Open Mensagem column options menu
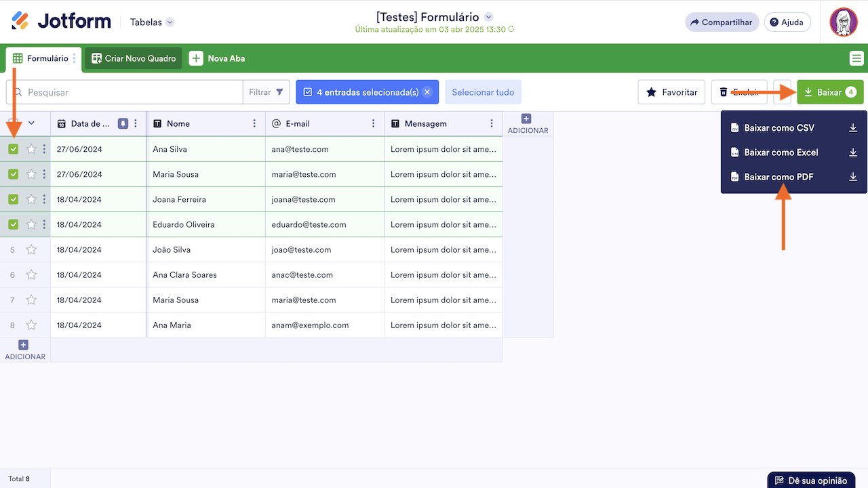This screenshot has width=868, height=488. 492,123
